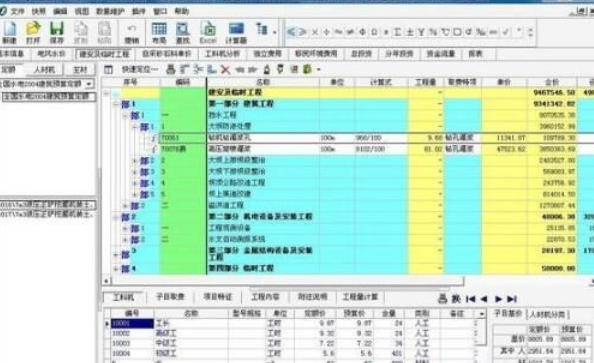Click the printer icon in grid toolbar
This screenshot has height=363, width=594.
[171, 69]
